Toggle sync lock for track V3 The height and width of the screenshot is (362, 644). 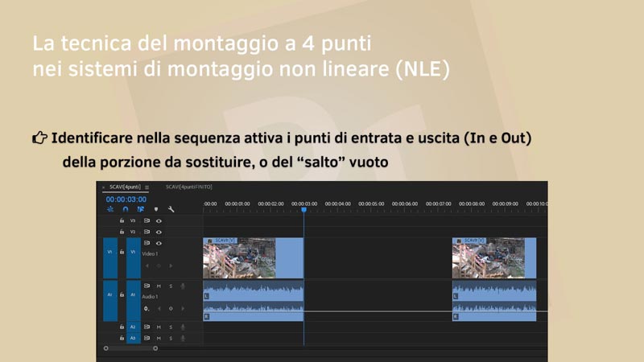(x=147, y=220)
